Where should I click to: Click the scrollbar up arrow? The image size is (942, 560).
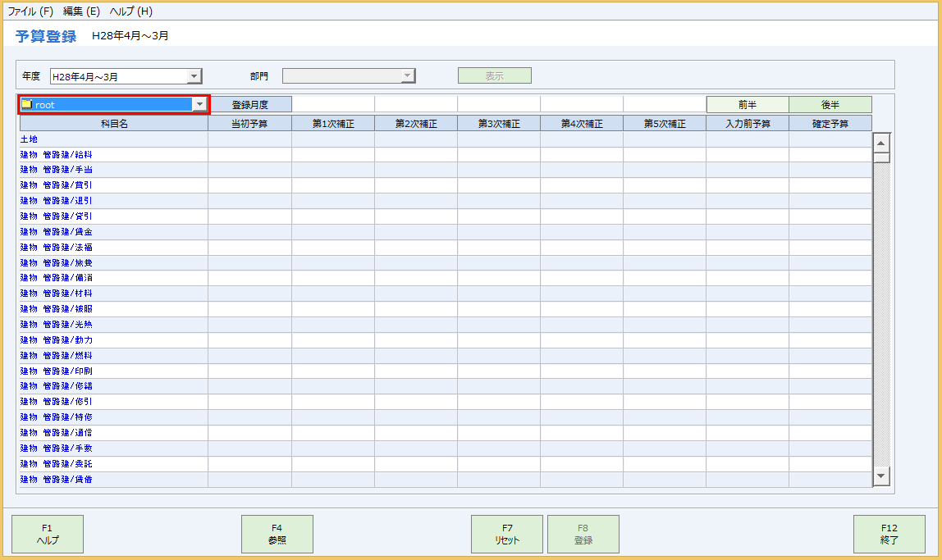(881, 143)
